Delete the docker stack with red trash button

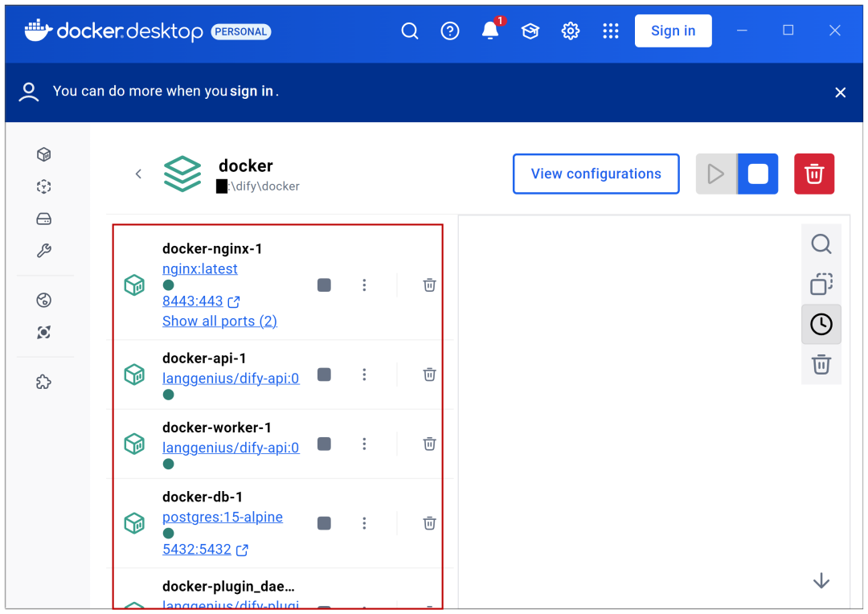pyautogui.click(x=814, y=174)
